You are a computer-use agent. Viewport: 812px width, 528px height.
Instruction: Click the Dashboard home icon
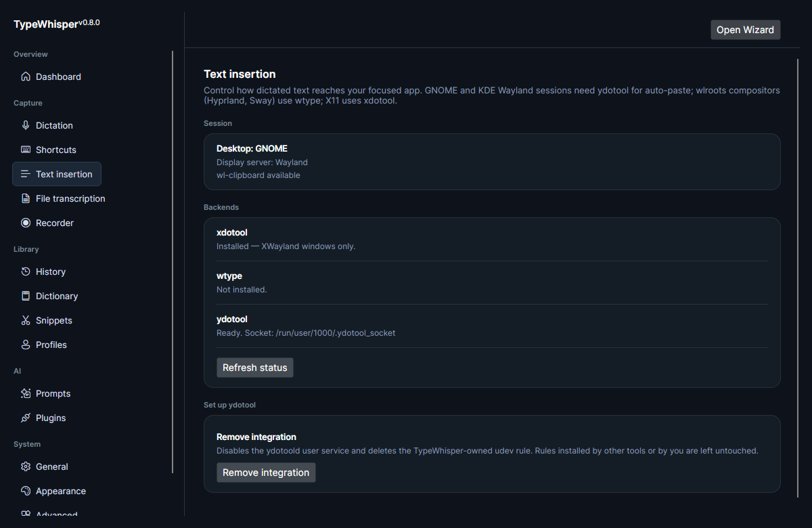click(x=26, y=76)
